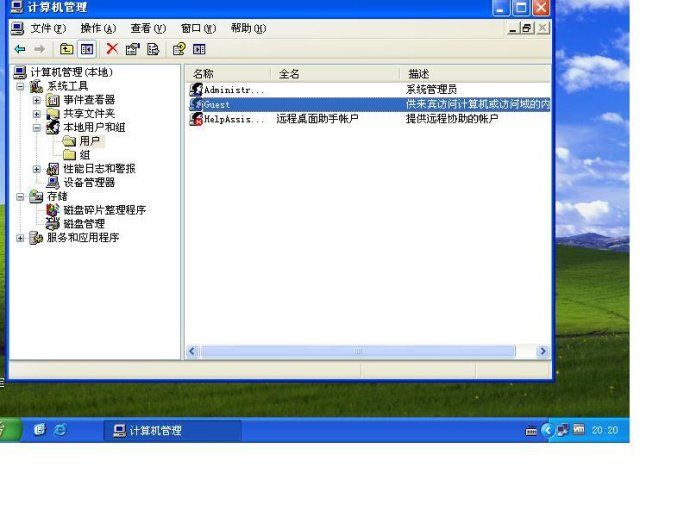This screenshot has height=517, width=690.
Task: Click the 20:20 taskbar clock
Action: 605,430
